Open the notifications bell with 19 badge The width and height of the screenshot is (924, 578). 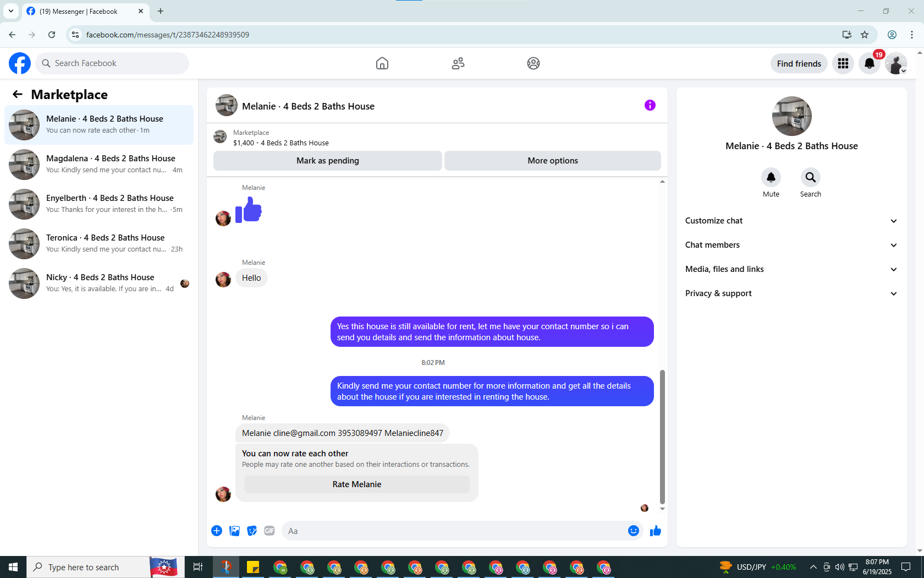[870, 63]
